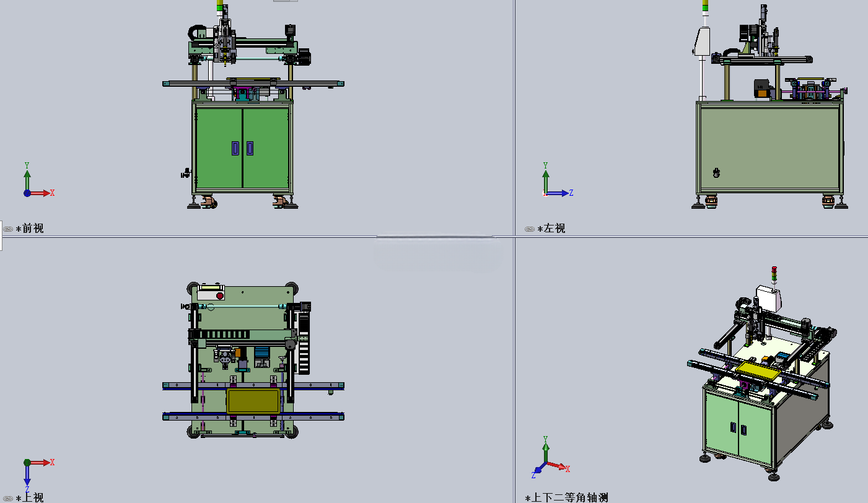Select the *左视 viewport label
The width and height of the screenshot is (868, 503).
coord(551,229)
